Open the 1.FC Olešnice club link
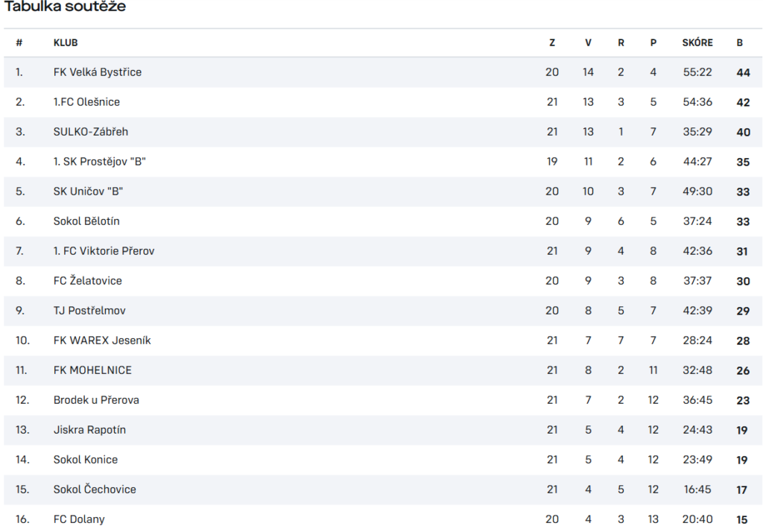 pos(86,102)
